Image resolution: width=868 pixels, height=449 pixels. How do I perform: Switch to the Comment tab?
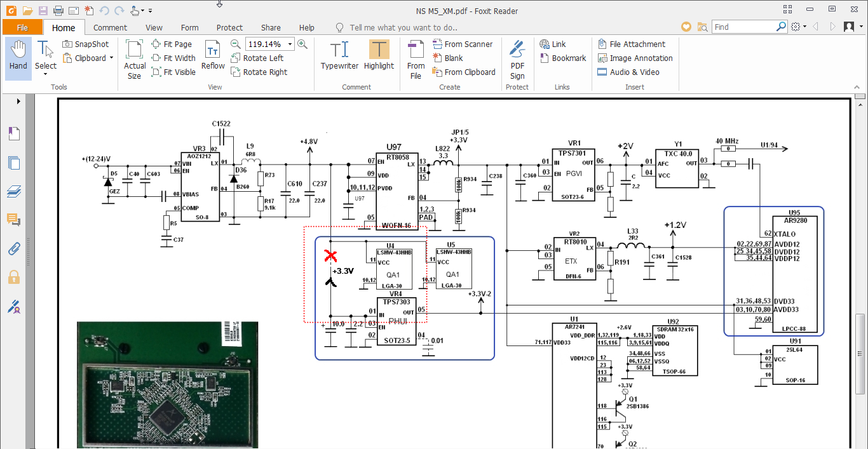tap(110, 27)
